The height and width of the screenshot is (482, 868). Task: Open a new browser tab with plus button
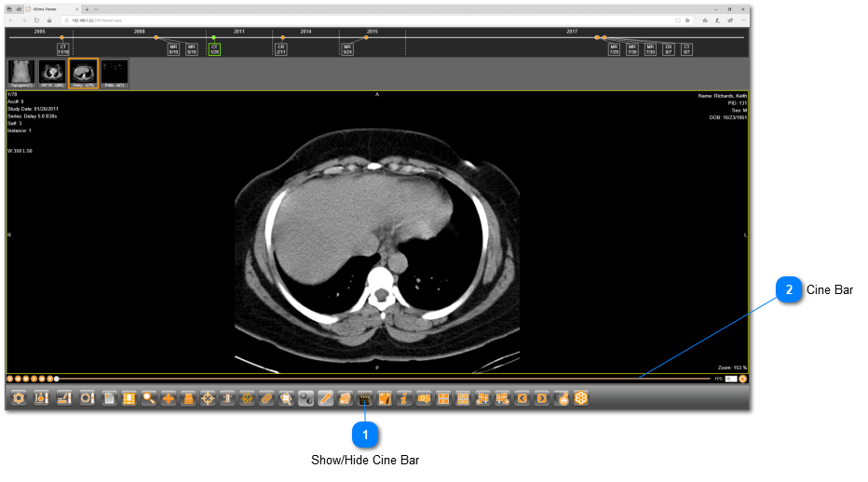point(87,9)
